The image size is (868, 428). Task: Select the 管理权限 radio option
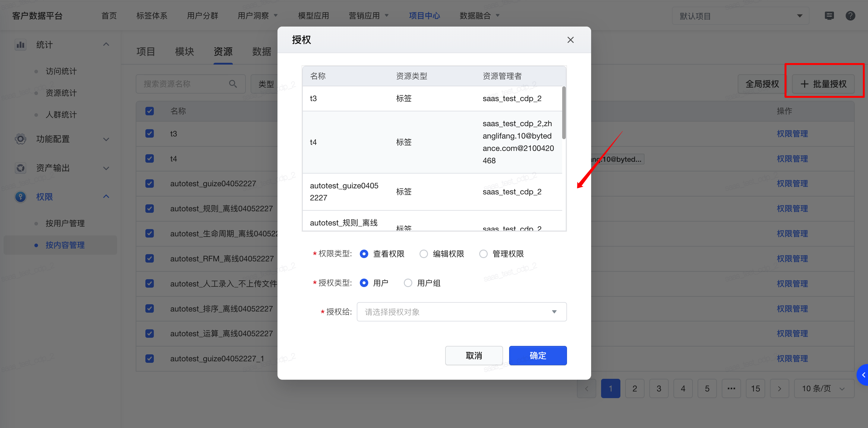(x=483, y=254)
